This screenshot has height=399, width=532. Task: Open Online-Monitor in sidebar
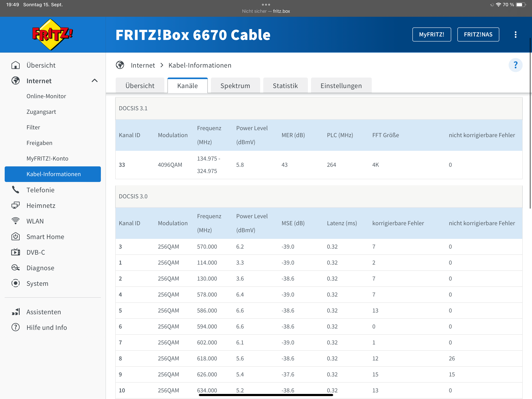[x=46, y=96]
